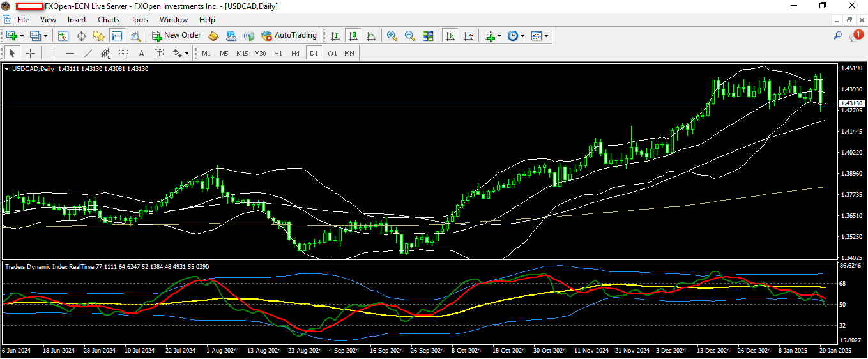This screenshot has height=359, width=868.
Task: Open the View menu
Action: tap(49, 20)
